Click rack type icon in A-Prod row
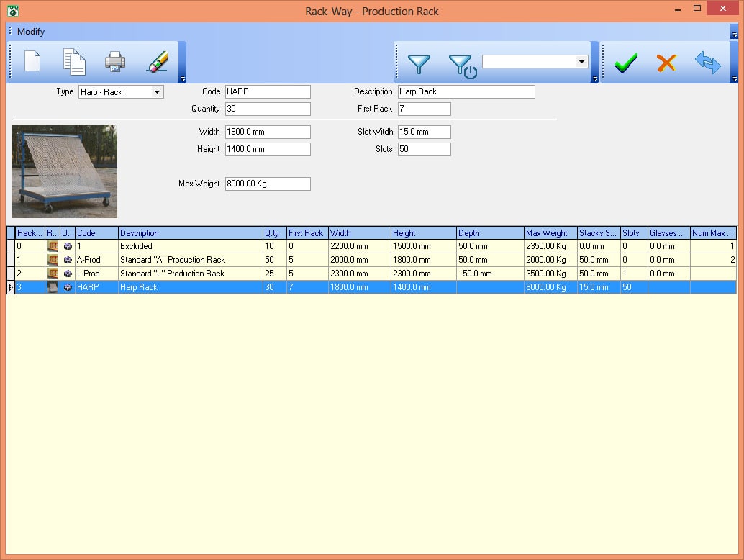744x560 pixels. pos(53,260)
